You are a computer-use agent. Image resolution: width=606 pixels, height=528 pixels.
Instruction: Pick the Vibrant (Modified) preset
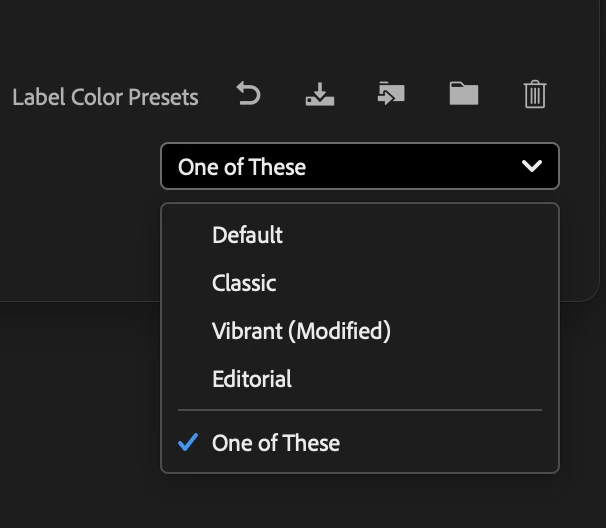pyautogui.click(x=301, y=331)
